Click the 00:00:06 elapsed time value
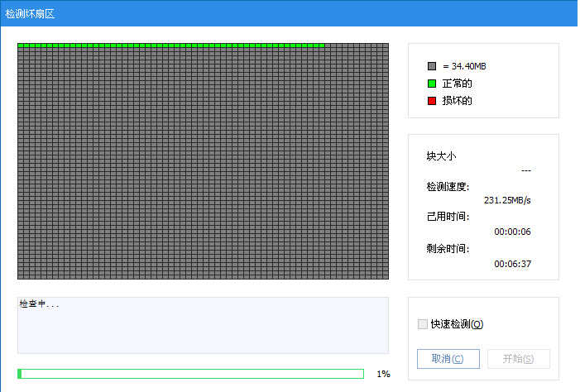The image size is (580, 392). click(512, 232)
